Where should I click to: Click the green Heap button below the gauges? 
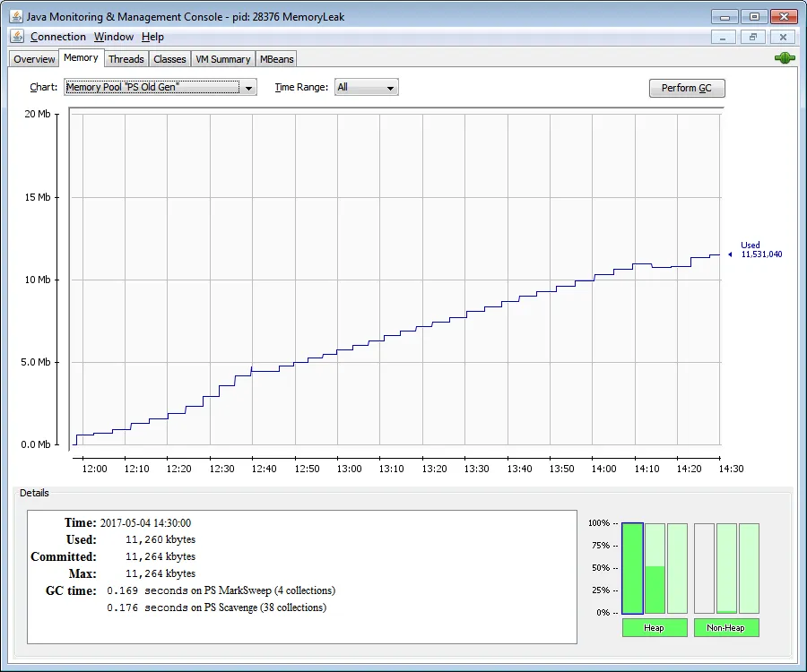pos(655,627)
